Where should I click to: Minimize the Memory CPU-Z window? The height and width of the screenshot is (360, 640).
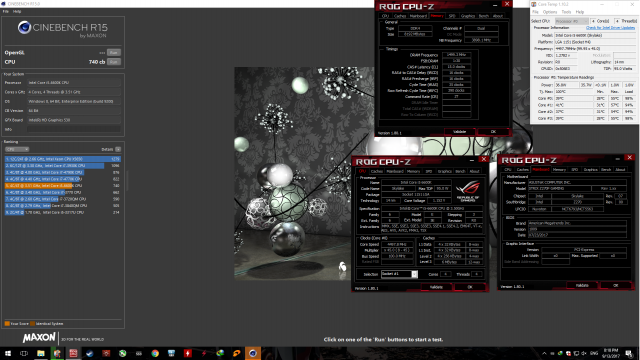point(495,5)
